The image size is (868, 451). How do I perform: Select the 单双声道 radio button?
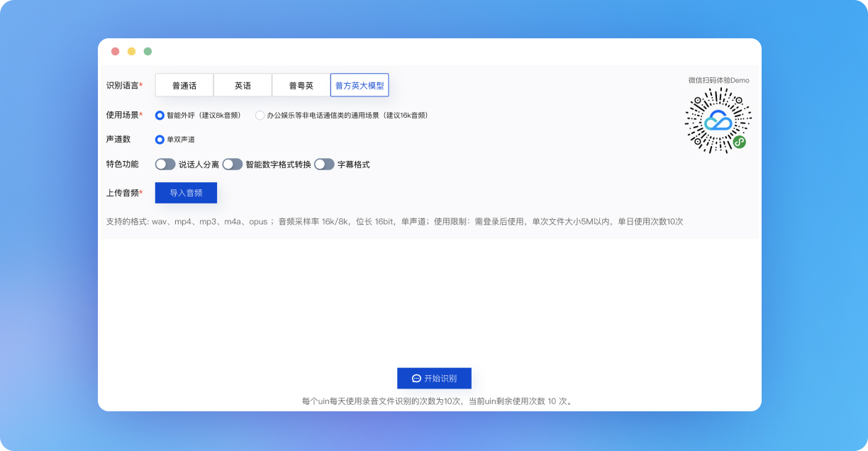pos(160,140)
